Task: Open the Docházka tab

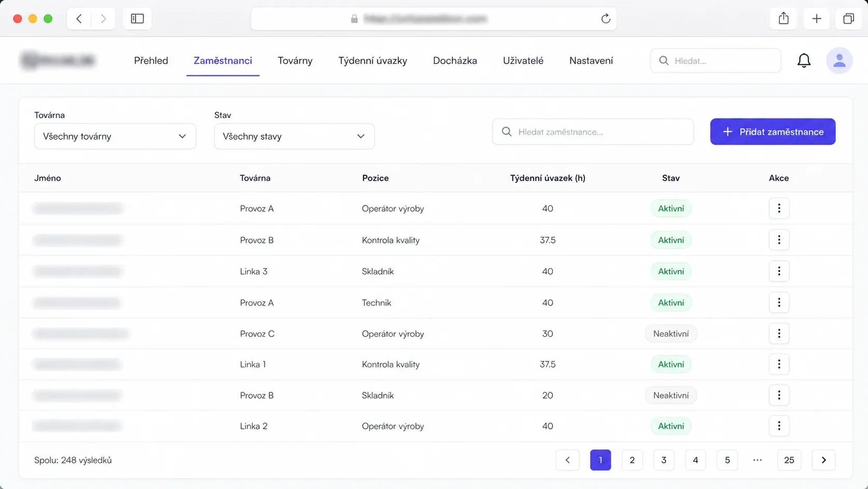Action: tap(455, 61)
